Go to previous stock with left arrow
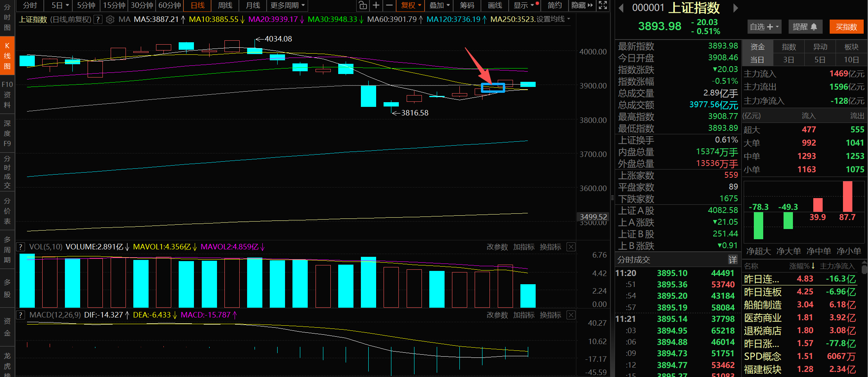This screenshot has width=868, height=377. tap(621, 8)
